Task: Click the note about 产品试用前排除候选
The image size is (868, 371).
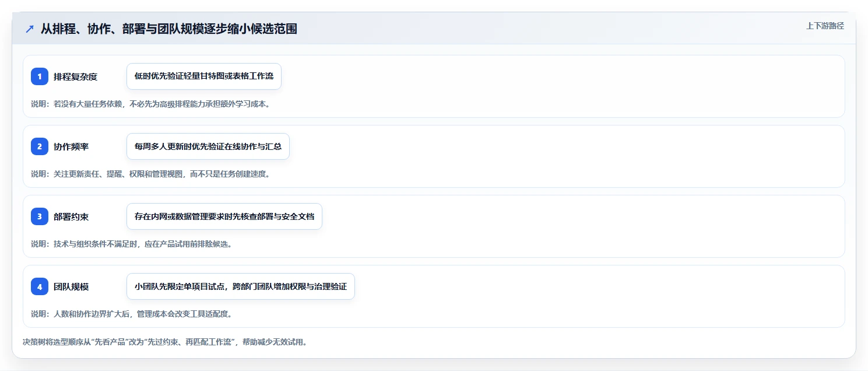Action: pyautogui.click(x=132, y=244)
